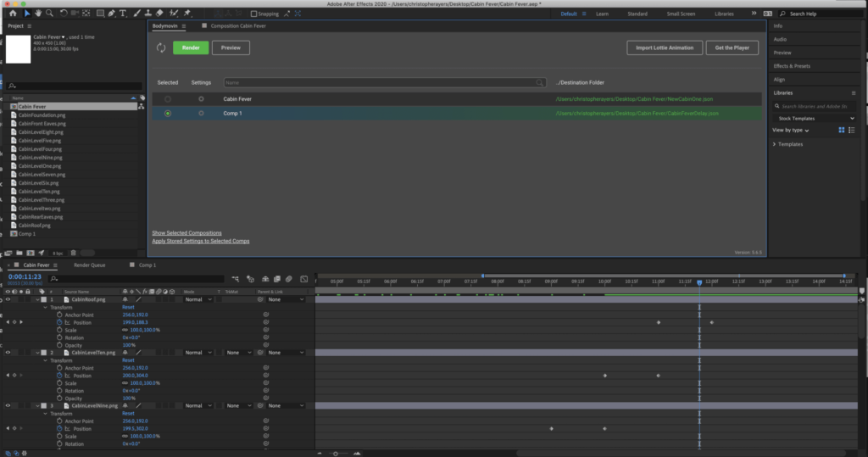Collapse the CabinRoof.png layer twirl
The image size is (868, 457).
[37, 299]
